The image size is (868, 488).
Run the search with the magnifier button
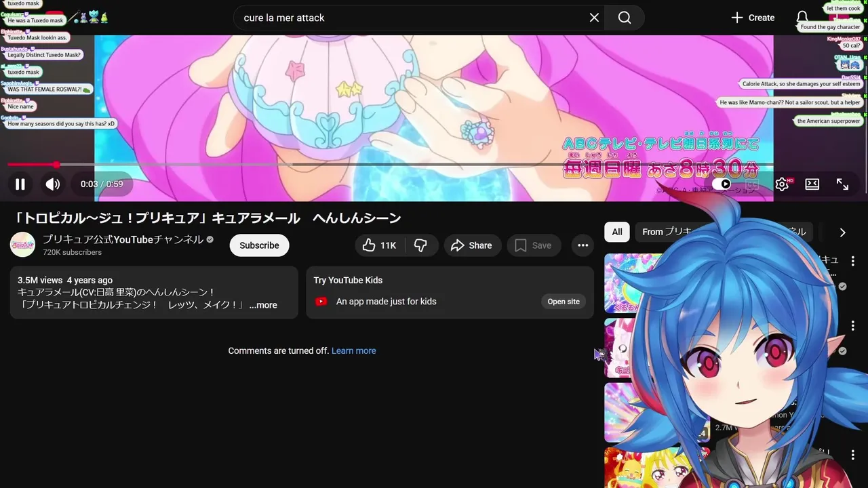pyautogui.click(x=625, y=18)
